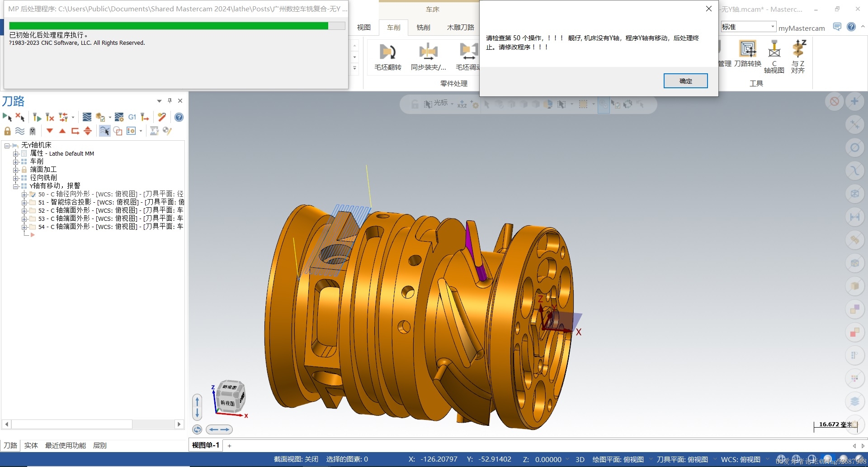This screenshot has height=467, width=868.
Task: Expand operation 51 智能综合投影
Action: [24, 203]
